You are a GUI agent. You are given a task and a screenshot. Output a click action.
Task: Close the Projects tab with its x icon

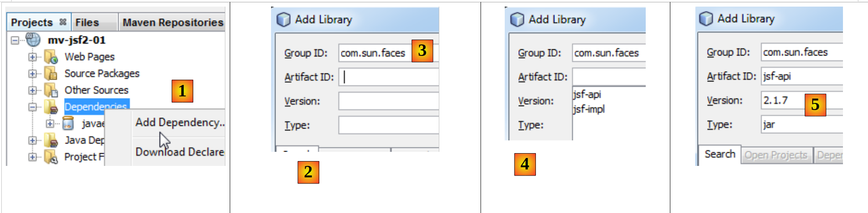tap(63, 22)
